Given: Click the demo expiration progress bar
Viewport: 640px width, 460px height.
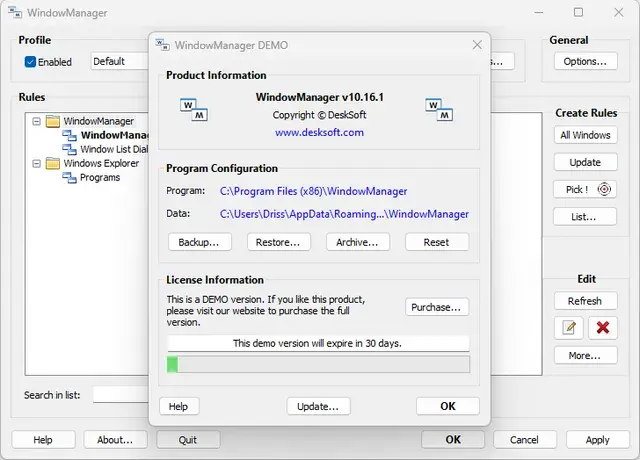Looking at the screenshot, I should pyautogui.click(x=318, y=364).
